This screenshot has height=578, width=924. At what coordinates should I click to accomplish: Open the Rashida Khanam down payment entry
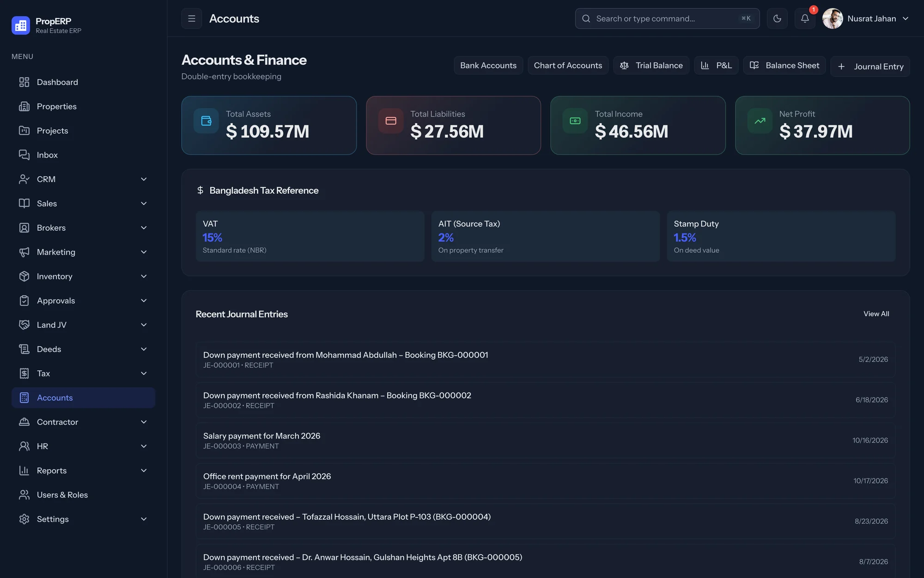point(545,400)
